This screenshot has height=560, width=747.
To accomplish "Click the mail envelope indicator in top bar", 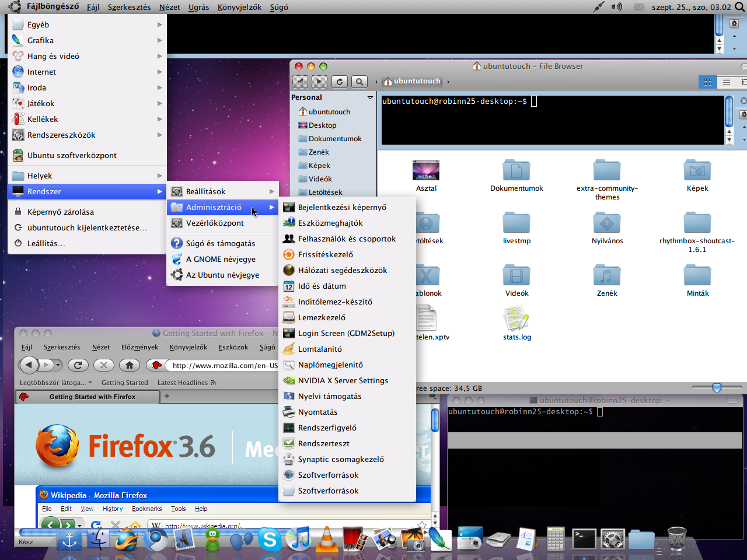I will (x=639, y=7).
